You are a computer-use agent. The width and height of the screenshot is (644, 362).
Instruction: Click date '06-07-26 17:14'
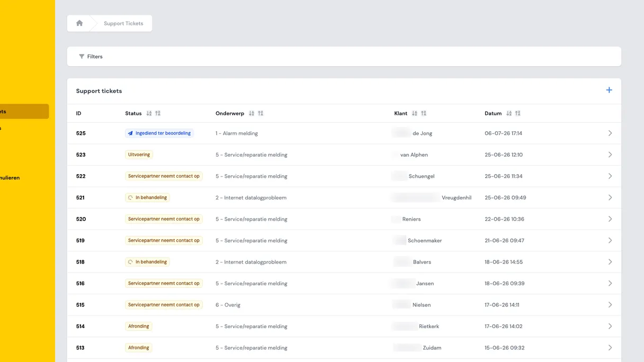point(503,133)
